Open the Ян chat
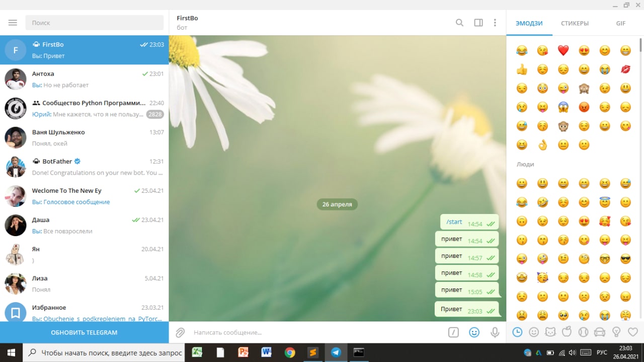The height and width of the screenshot is (362, 644). (85, 254)
